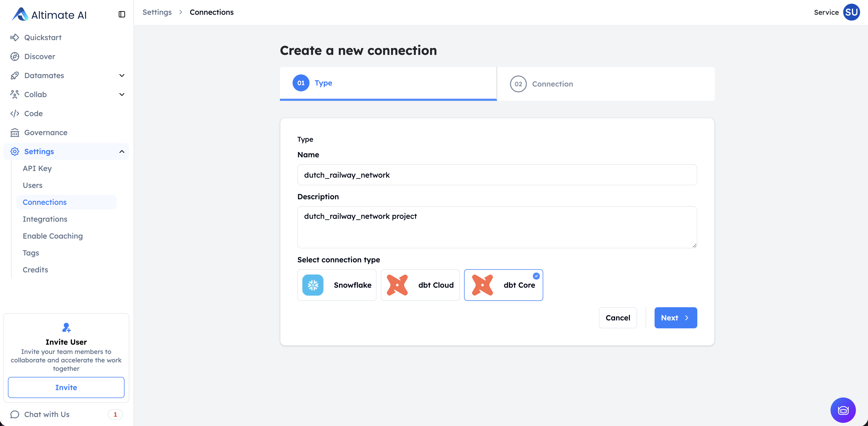Click the Invite button
Image resolution: width=868 pixels, height=426 pixels.
pyautogui.click(x=66, y=387)
